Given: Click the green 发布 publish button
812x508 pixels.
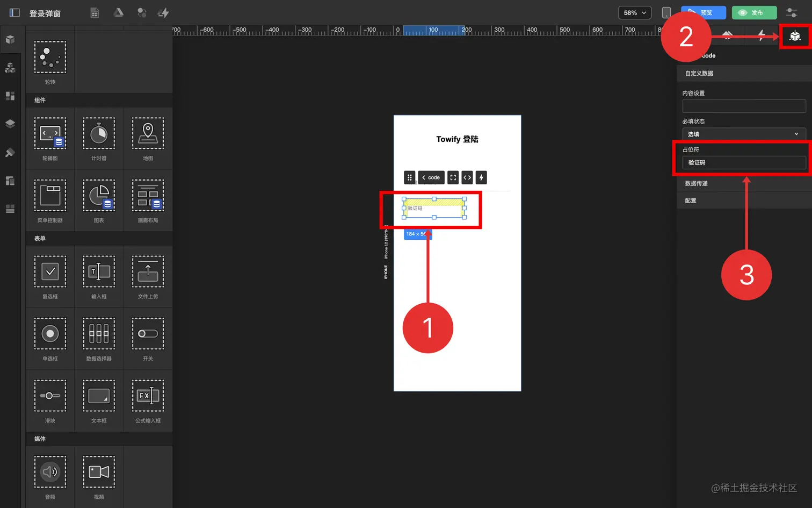Looking at the screenshot, I should (x=755, y=13).
